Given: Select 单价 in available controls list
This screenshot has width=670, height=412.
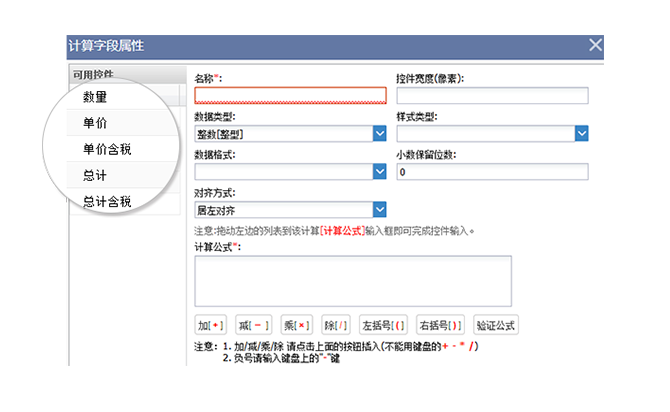Looking at the screenshot, I should [x=96, y=122].
